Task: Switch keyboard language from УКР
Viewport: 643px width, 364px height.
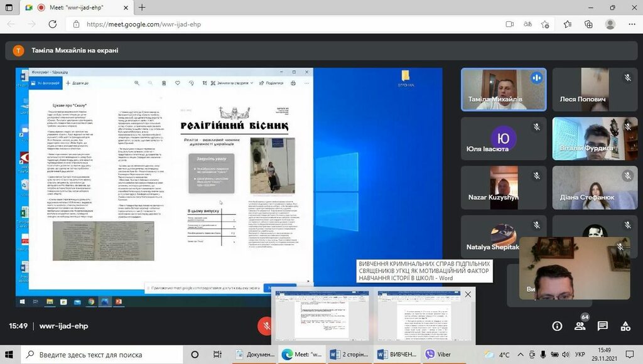Action: [578, 355]
